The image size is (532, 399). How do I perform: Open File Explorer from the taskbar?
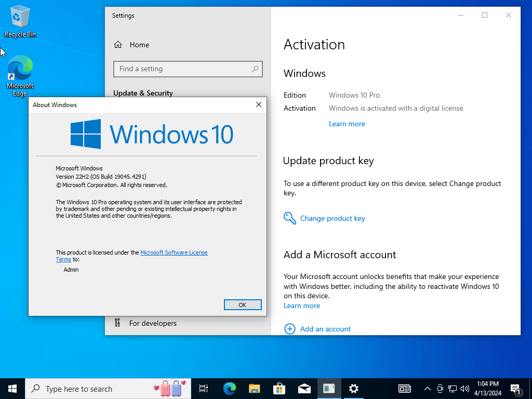(254, 388)
